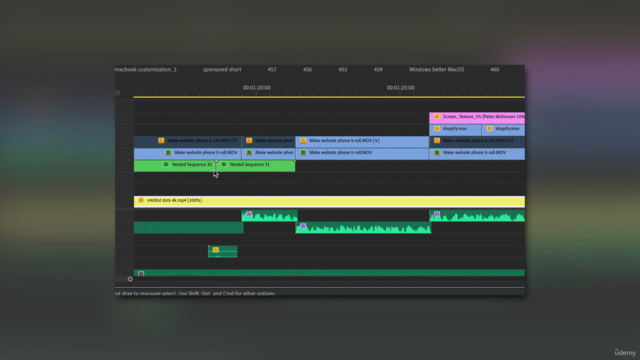Image resolution: width=640 pixels, height=360 pixels.
Task: Switch to the macbook customization_1 sequence tab
Action: 146,69
